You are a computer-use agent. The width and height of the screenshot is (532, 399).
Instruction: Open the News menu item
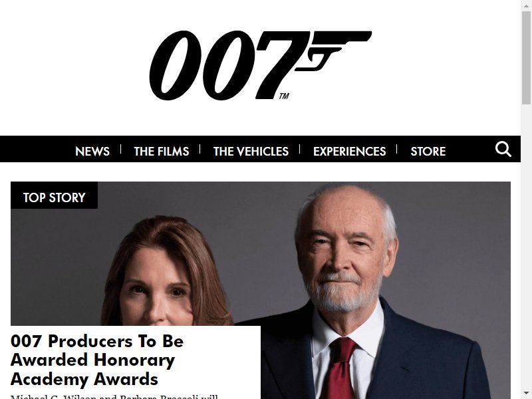coord(92,151)
